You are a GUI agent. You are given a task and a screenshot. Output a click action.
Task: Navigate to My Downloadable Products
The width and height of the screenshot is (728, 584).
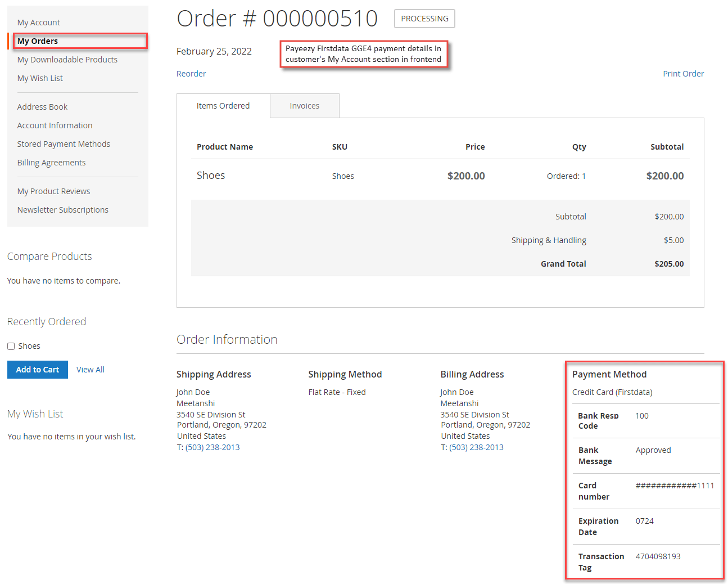(x=67, y=59)
